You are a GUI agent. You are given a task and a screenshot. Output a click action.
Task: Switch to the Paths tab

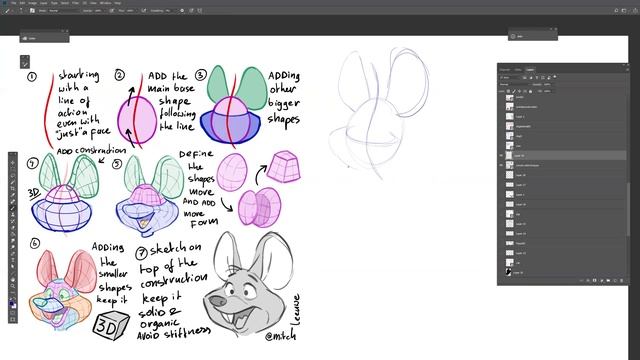point(518,70)
